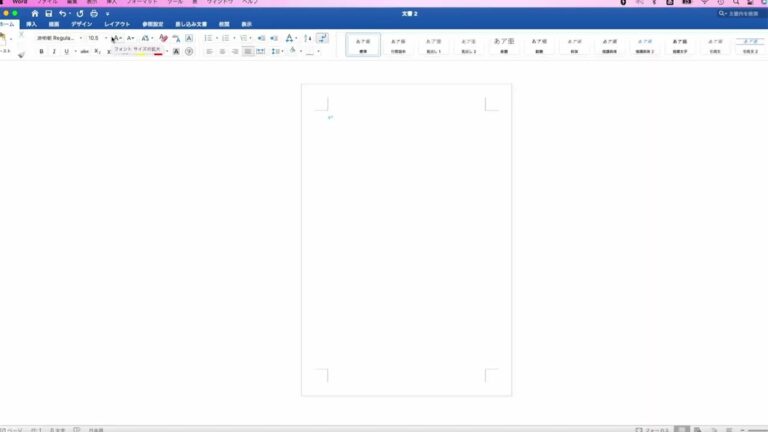Apply a numbered list

[x=225, y=38]
